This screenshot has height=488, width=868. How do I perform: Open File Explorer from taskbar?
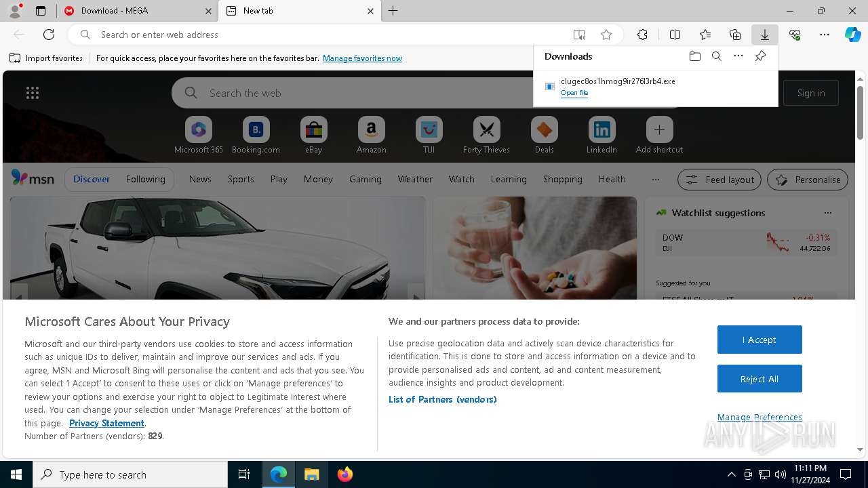click(x=311, y=474)
